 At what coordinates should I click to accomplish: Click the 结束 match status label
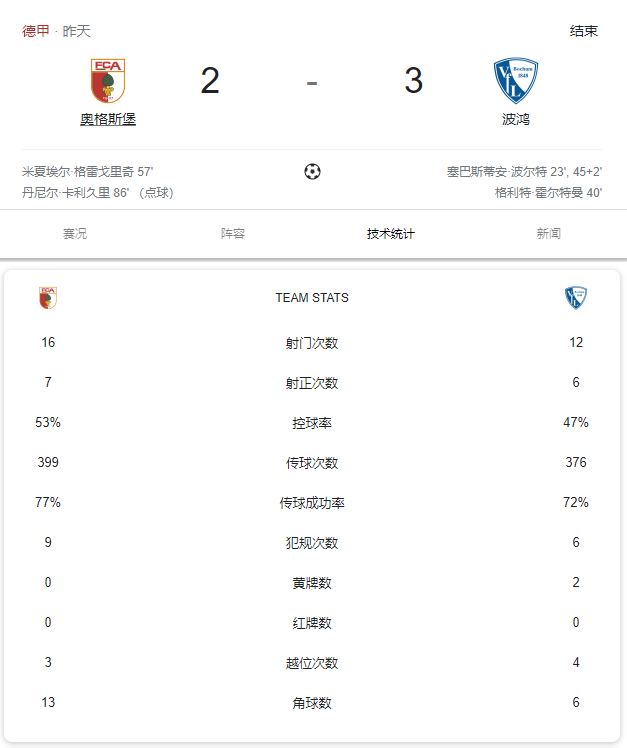coord(584,31)
